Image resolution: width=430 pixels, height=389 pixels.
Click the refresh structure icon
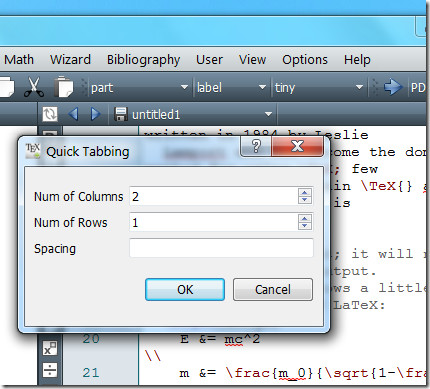[x=50, y=114]
